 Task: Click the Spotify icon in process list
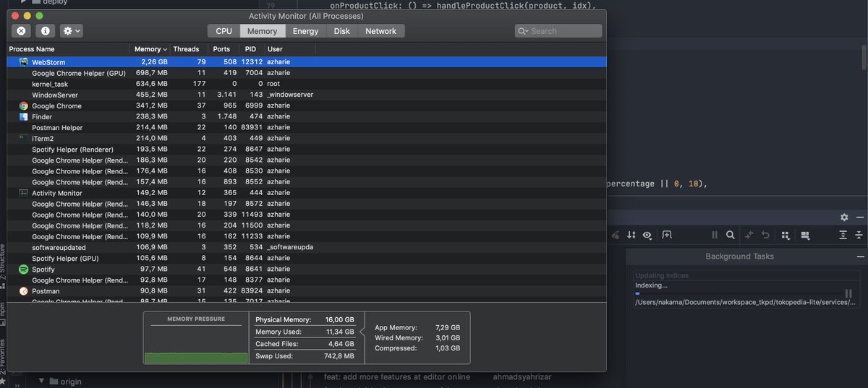click(24, 269)
